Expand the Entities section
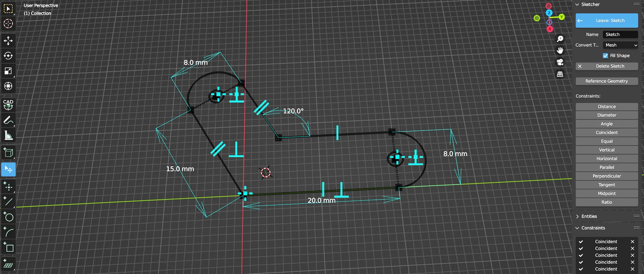 589,216
